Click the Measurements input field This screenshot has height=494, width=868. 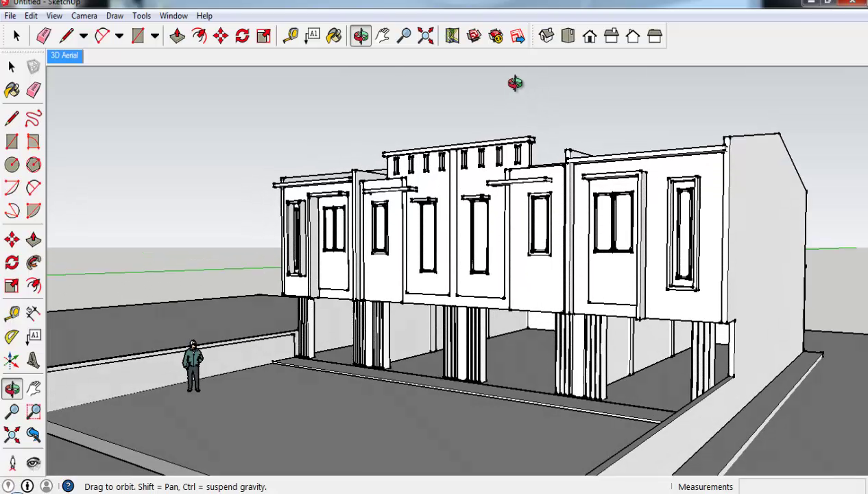click(802, 486)
